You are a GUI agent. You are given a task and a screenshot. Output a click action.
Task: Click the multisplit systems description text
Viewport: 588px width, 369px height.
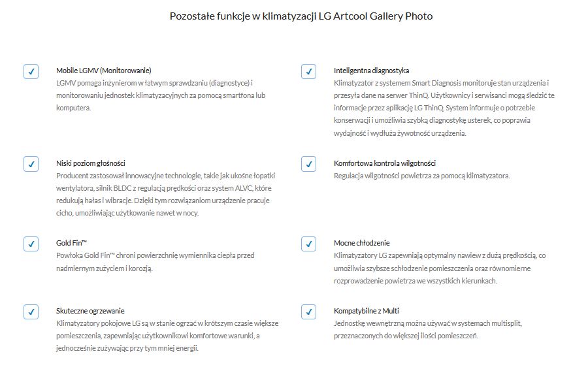point(427,329)
